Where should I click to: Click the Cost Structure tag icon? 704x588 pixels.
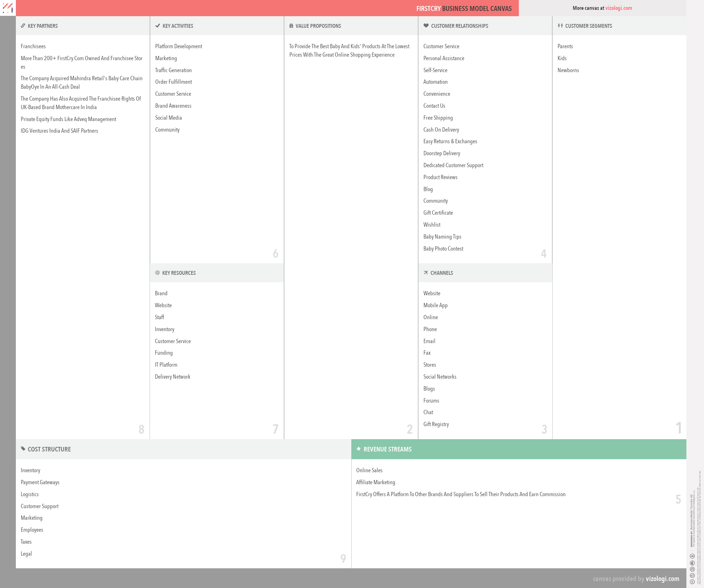pos(23,449)
